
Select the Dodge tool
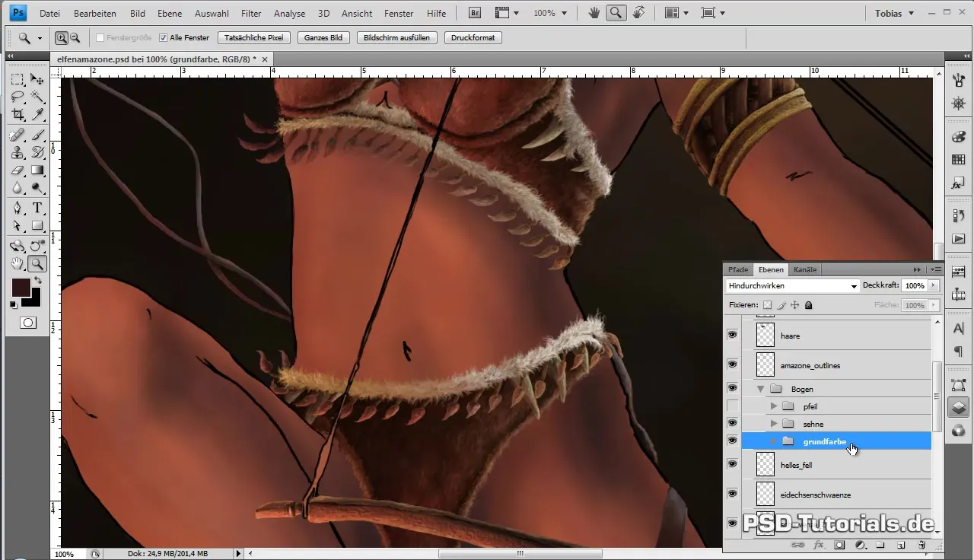click(37, 187)
